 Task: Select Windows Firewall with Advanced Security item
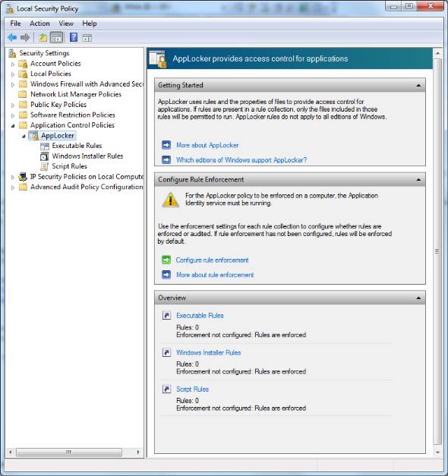point(87,84)
